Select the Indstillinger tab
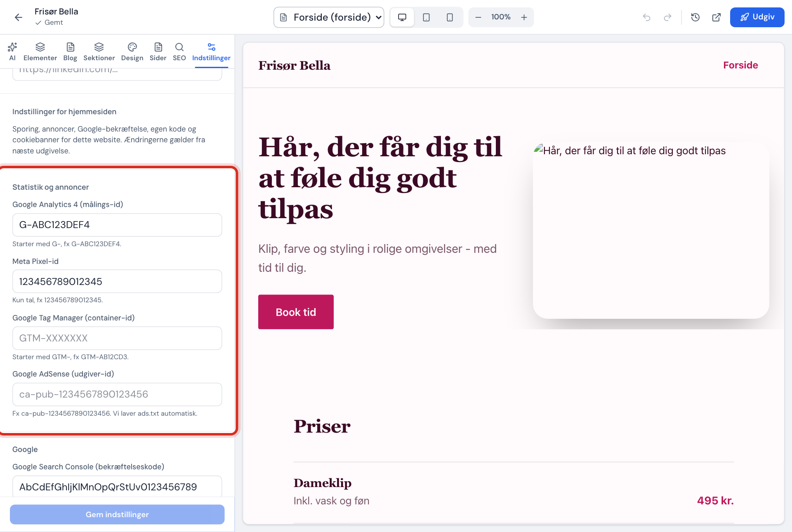The width and height of the screenshot is (792, 532). pyautogui.click(x=211, y=52)
